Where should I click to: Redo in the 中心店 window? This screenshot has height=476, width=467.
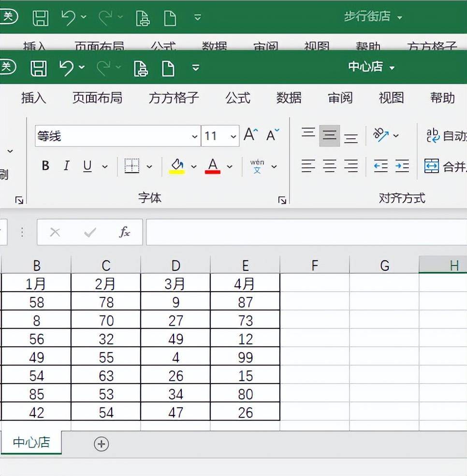[x=104, y=68]
